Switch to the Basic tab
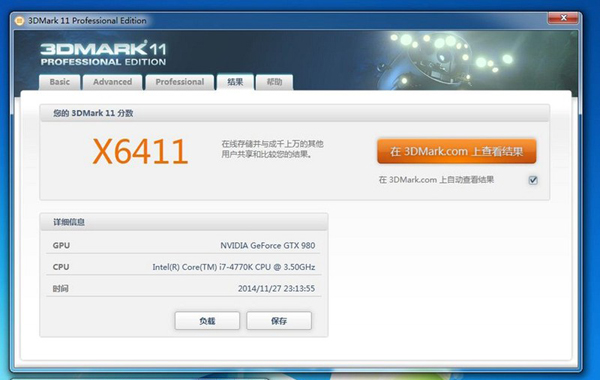 coord(60,82)
